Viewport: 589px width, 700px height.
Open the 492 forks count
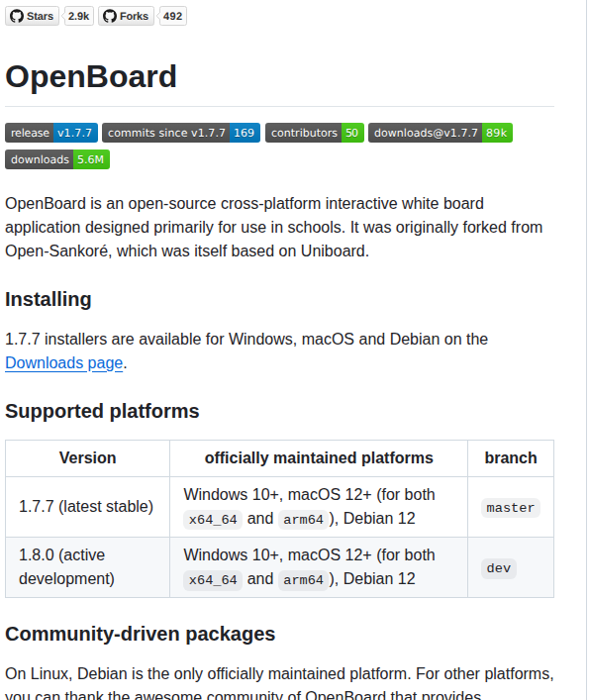[172, 16]
